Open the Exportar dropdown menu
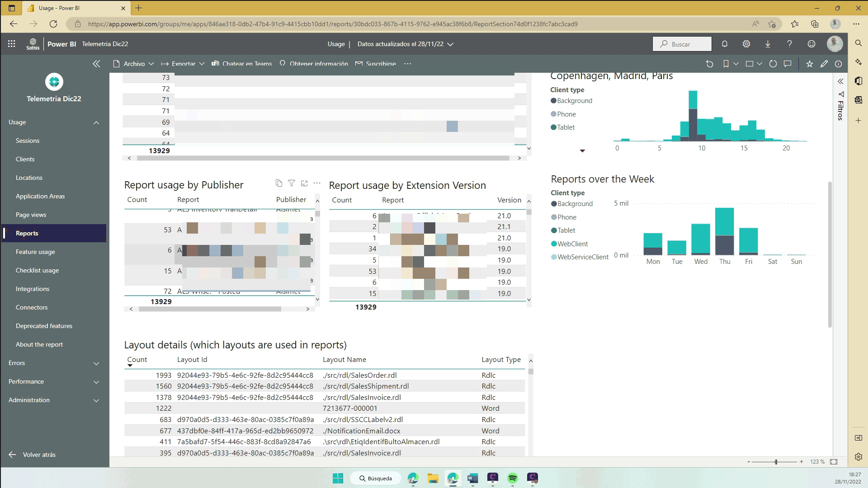Viewport: 868px width, 488px height. [x=183, y=64]
